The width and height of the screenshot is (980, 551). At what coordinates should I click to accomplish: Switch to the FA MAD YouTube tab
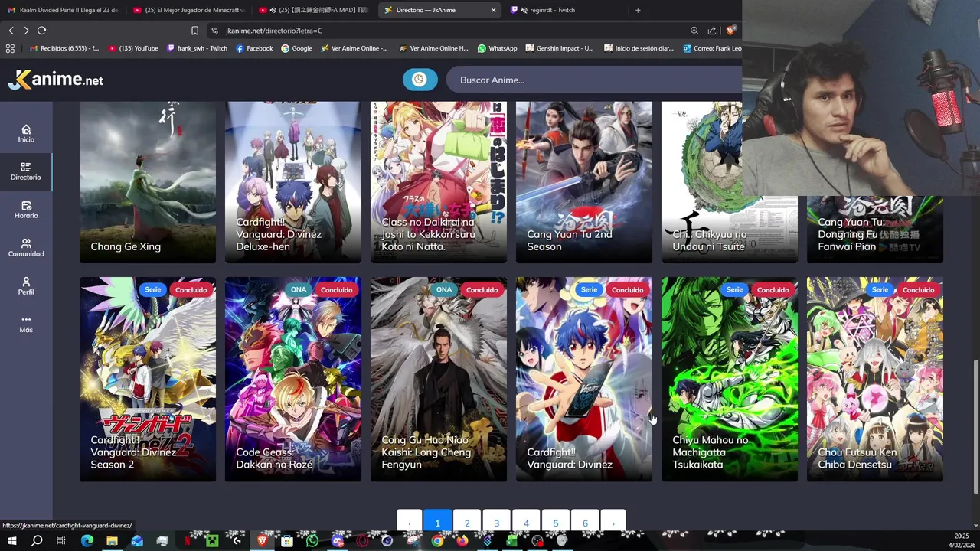pyautogui.click(x=314, y=10)
